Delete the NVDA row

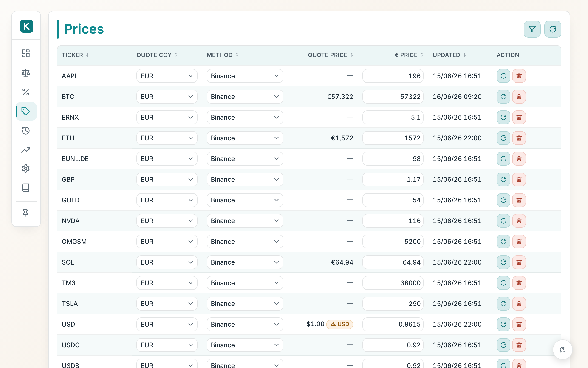(x=519, y=221)
